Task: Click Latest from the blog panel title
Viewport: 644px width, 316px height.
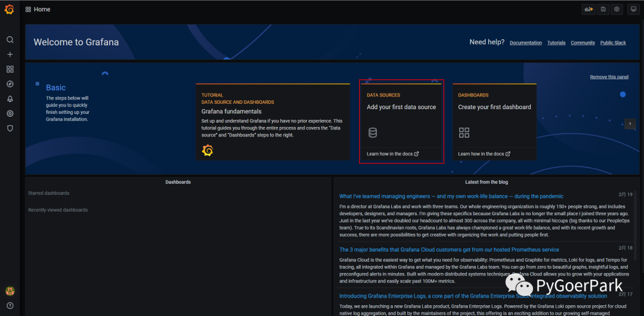Action: 487,182
